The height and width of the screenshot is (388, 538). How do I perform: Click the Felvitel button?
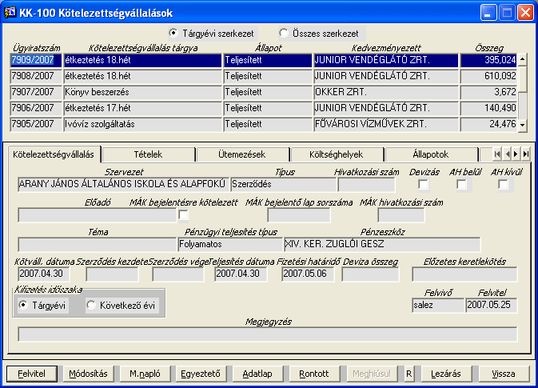click(32, 374)
